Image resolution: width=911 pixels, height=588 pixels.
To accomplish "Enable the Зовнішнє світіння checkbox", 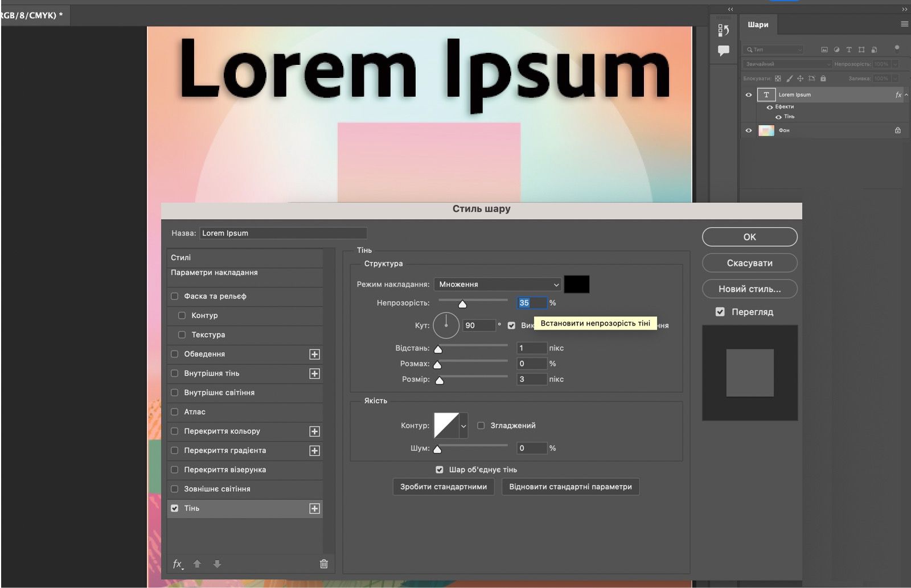I will [175, 489].
